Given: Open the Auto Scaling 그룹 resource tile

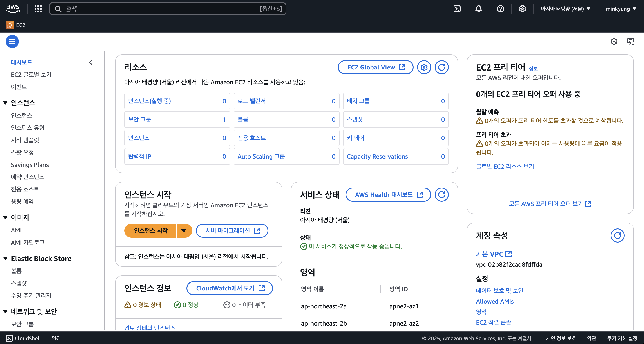Looking at the screenshot, I should (286, 156).
